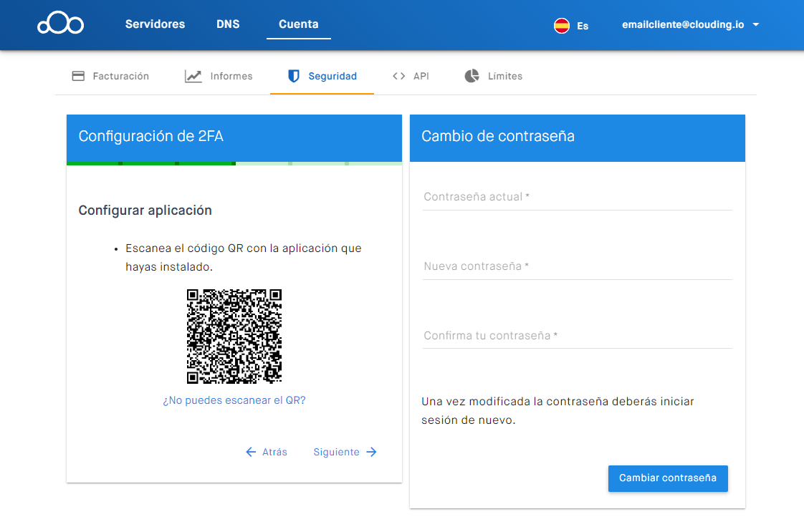Open the account email dropdown arrow
The height and width of the screenshot is (532, 804).
click(x=756, y=24)
